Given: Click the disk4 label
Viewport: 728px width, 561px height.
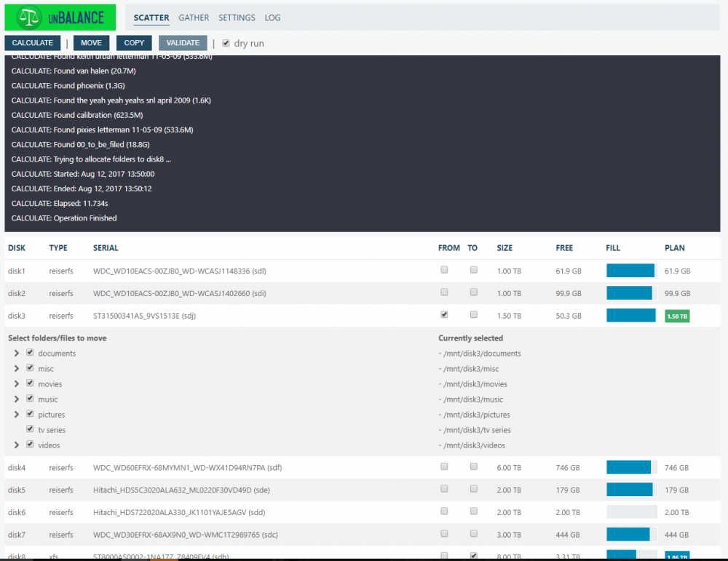Looking at the screenshot, I should click(x=17, y=468).
